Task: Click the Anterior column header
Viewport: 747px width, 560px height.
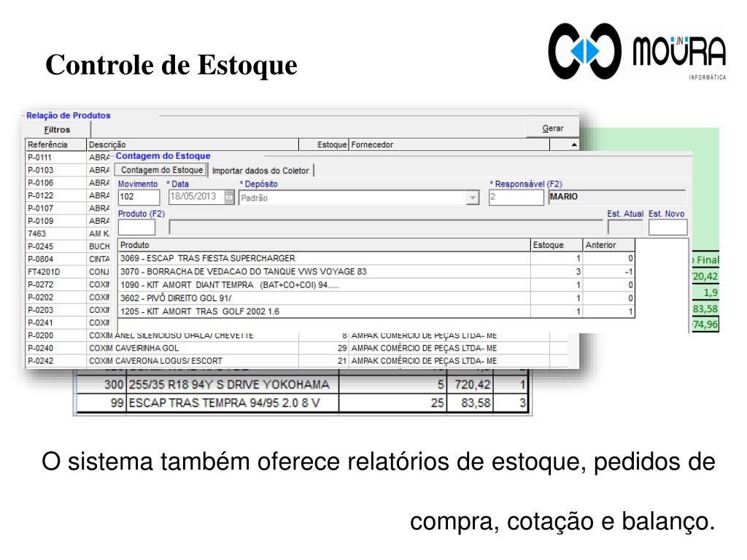Action: (609, 245)
